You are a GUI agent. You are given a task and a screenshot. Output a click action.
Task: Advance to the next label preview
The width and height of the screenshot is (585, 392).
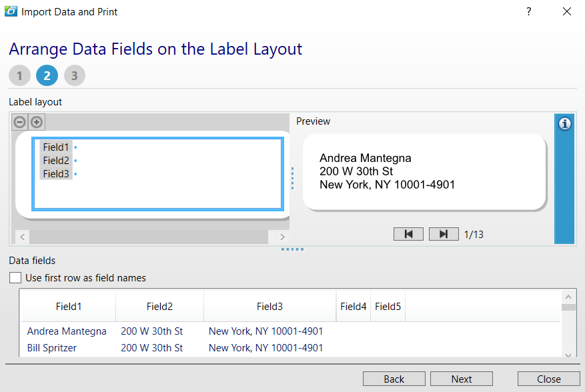point(443,234)
